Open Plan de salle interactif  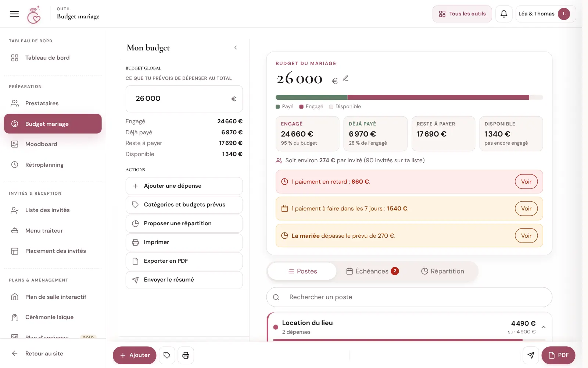pos(53,297)
